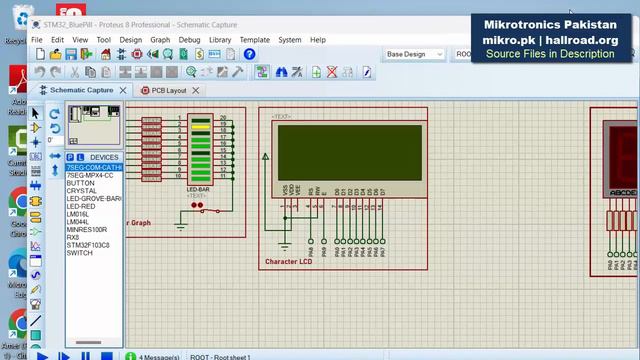This screenshot has height=360, width=640.
Task: Click the Undo arrow icon
Action: pyautogui.click(x=40, y=72)
